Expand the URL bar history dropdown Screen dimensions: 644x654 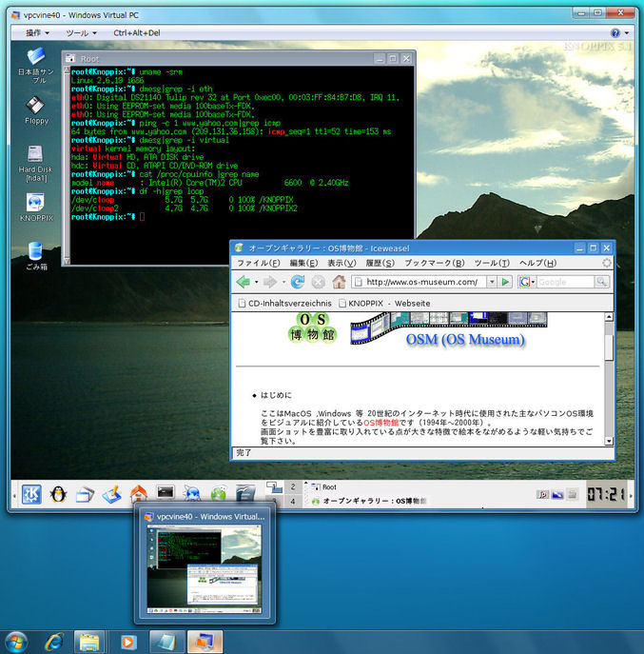click(492, 282)
